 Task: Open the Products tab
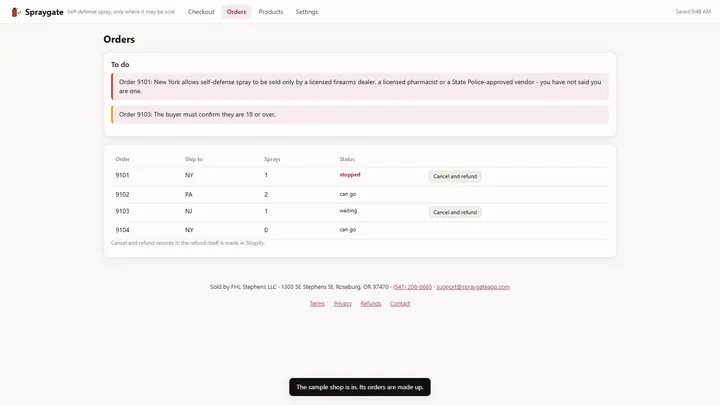coord(270,12)
